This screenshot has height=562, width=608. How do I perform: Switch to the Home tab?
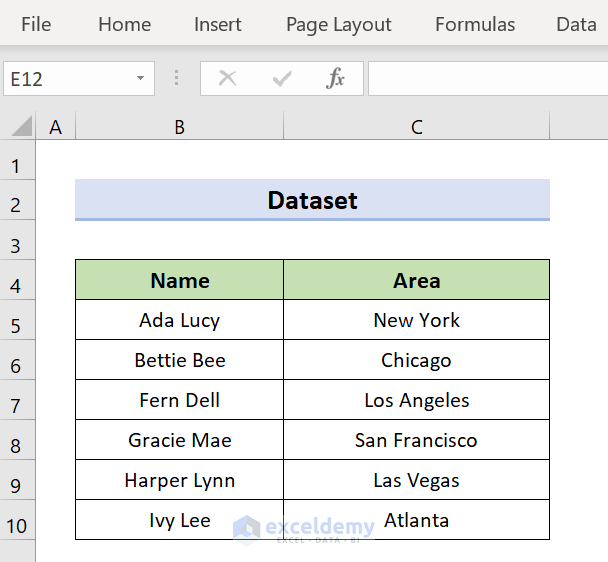pyautogui.click(x=124, y=25)
